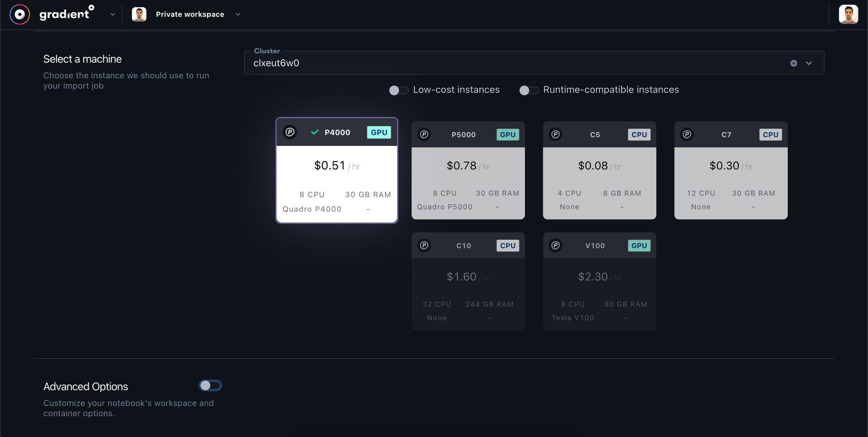
Task: Click the Paperspace icon on P4000 card
Action: [x=290, y=132]
